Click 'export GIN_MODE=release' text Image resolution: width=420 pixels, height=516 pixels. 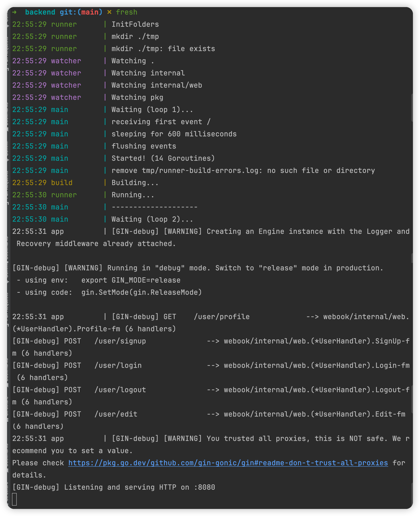pyautogui.click(x=131, y=280)
